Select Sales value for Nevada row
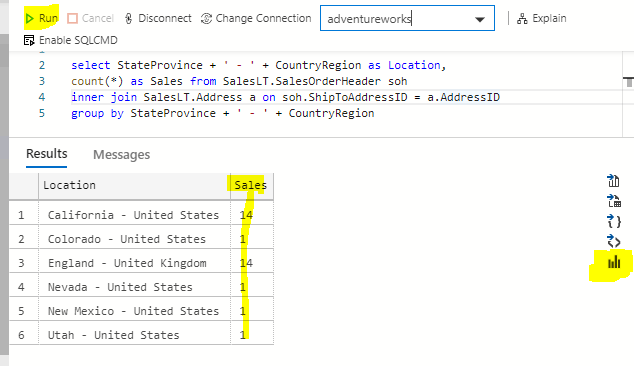This screenshot has height=366, width=634. [252, 287]
